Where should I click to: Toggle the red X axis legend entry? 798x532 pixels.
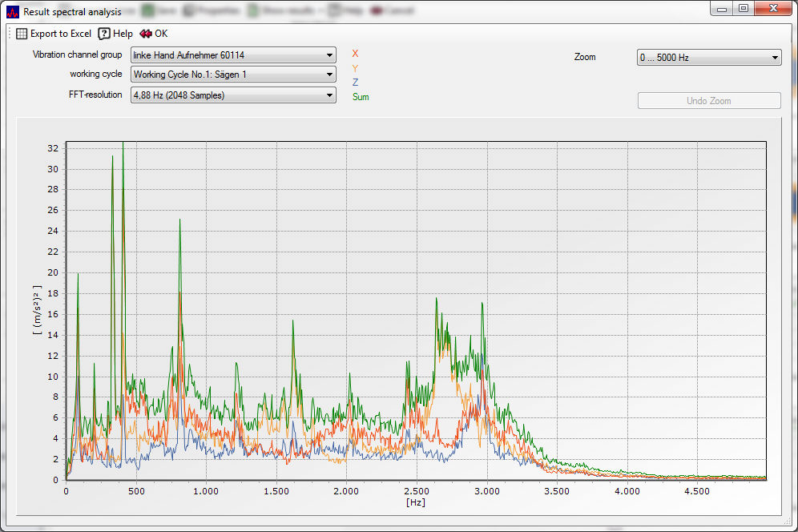[355, 54]
